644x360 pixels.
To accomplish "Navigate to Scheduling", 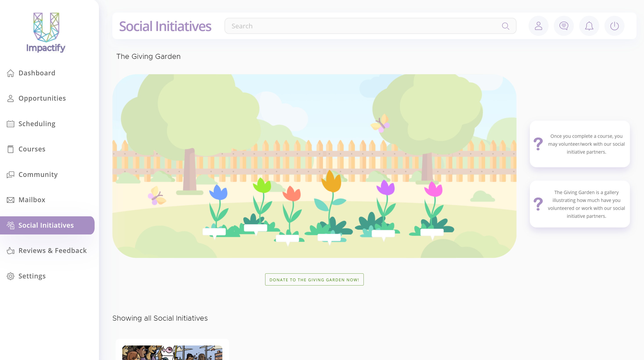I will [x=37, y=124].
